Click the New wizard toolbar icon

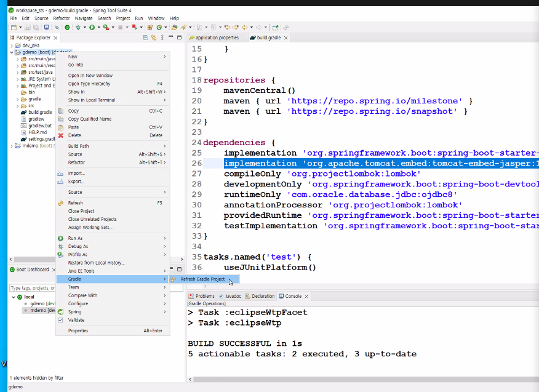coord(14,28)
